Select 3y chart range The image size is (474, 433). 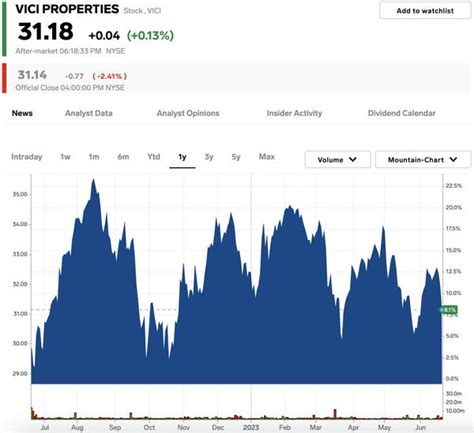(209, 157)
